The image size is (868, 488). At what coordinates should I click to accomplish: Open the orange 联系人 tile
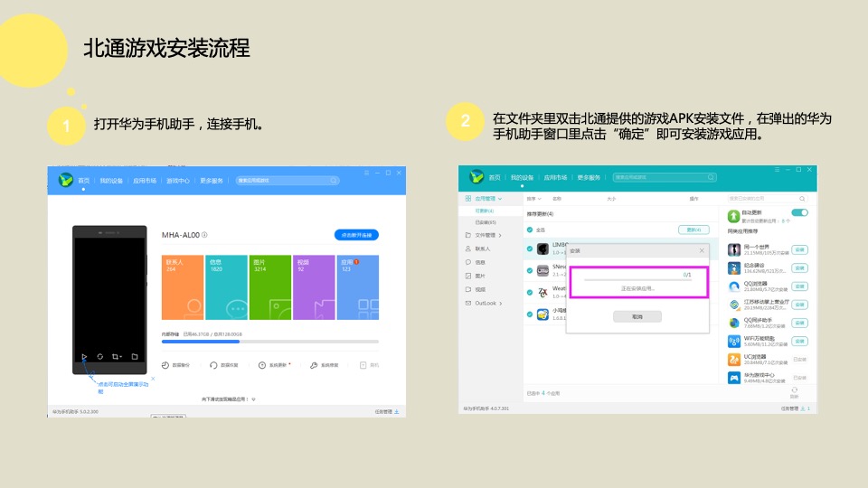(183, 287)
